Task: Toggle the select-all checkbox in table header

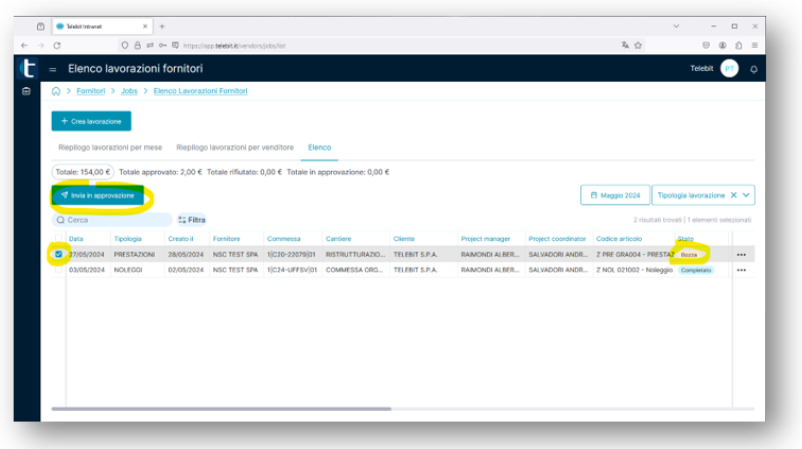Action: 58,239
